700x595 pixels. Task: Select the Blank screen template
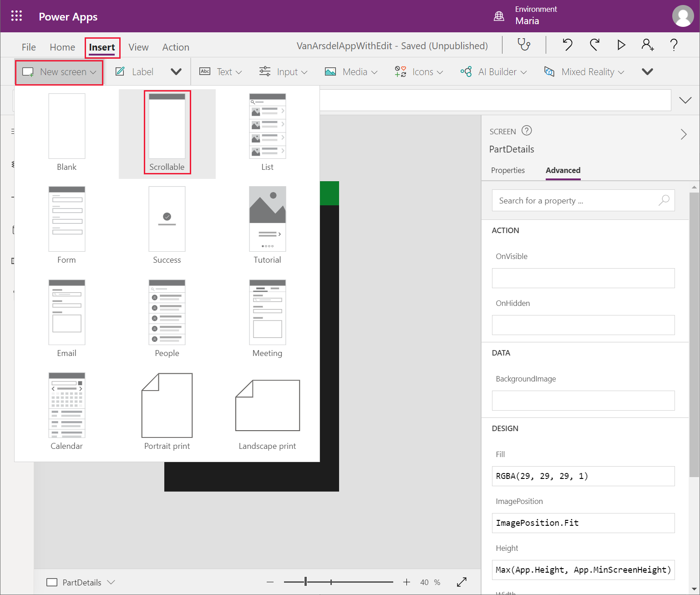click(x=67, y=132)
